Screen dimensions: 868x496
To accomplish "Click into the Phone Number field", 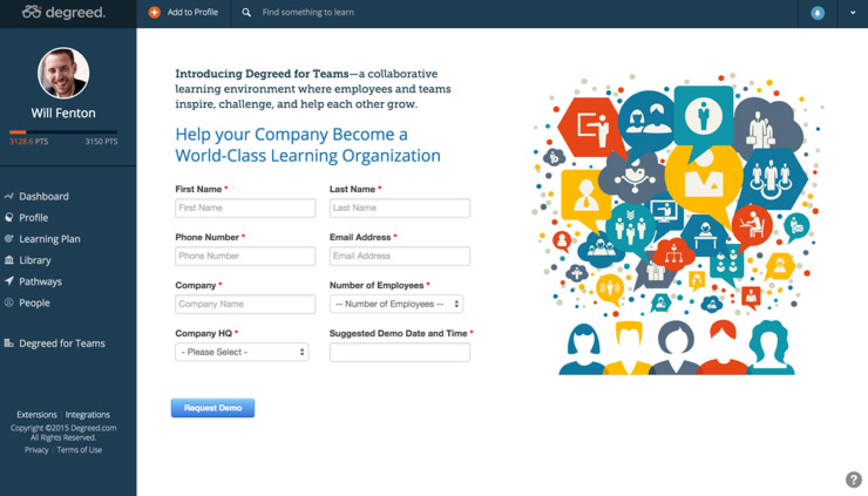I will coord(245,256).
